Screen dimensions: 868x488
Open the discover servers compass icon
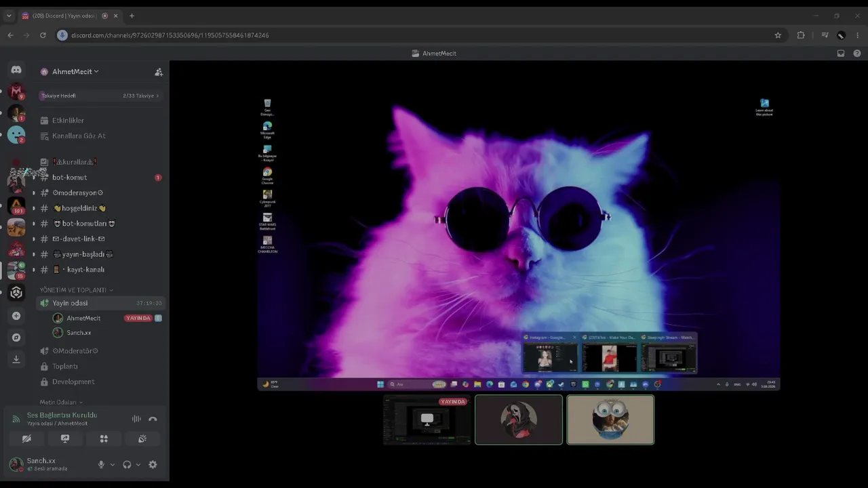point(16,338)
